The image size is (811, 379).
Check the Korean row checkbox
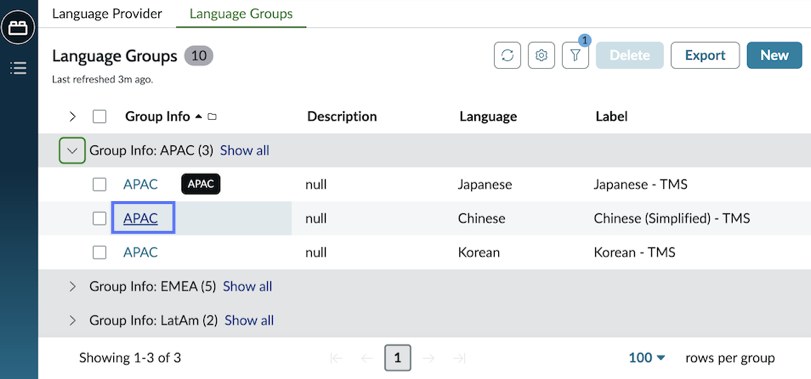[99, 253]
